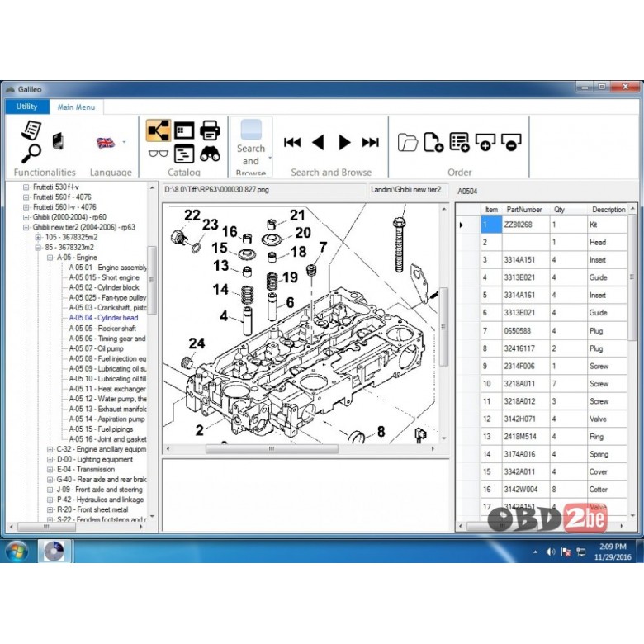Viewport: 644px width, 644px height.
Task: Select A-05 02 - Cylinder block
Action: coord(104,287)
